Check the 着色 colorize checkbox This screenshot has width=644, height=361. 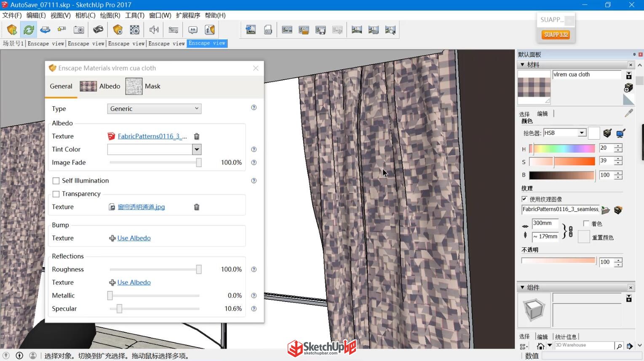click(586, 224)
